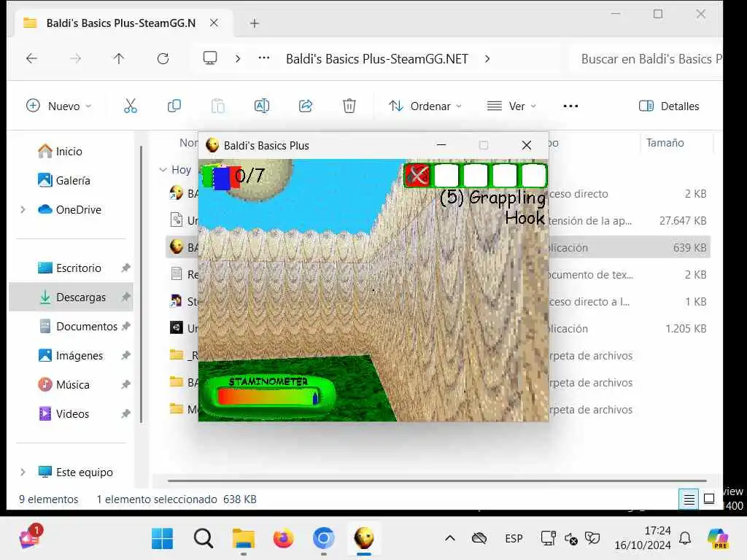
Task: Click the Share icon in the toolbar
Action: 306,106
